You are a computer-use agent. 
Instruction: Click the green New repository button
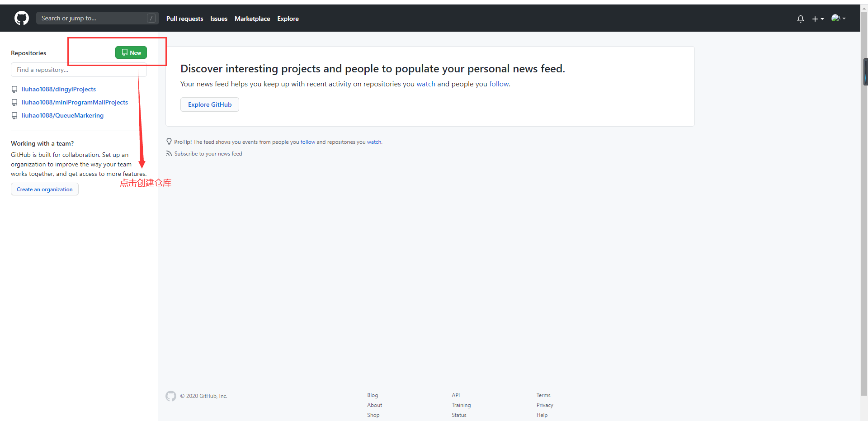(x=131, y=52)
